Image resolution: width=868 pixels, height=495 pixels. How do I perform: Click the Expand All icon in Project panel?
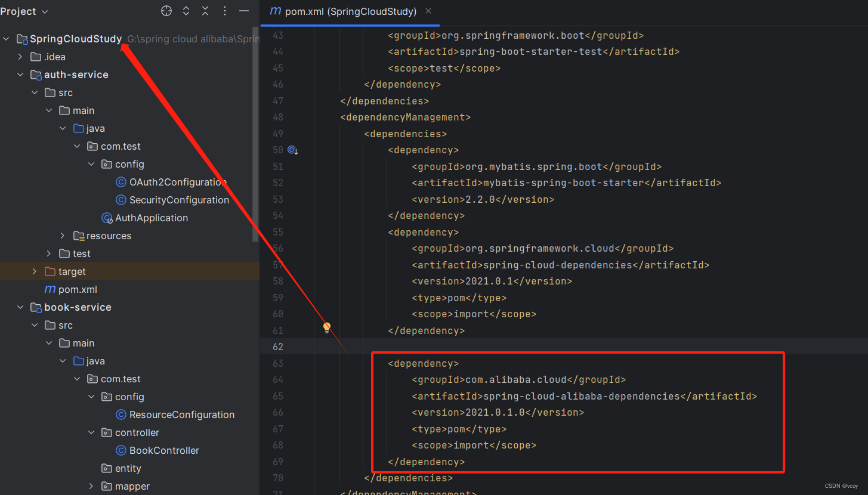pyautogui.click(x=186, y=11)
